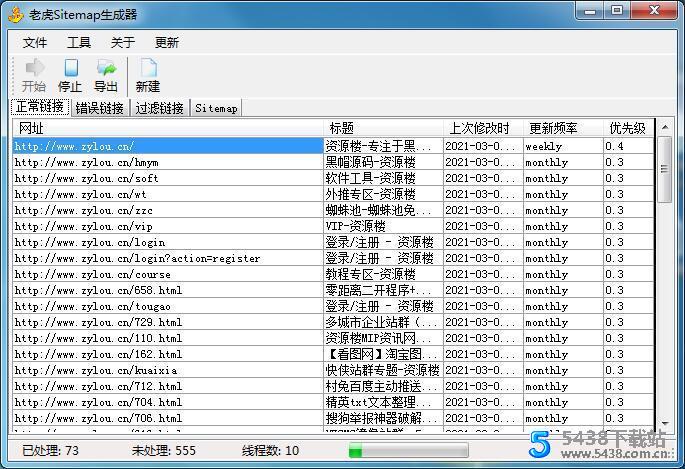The width and height of the screenshot is (685, 469).
Task: Click the 已处理: 73 status text
Action: [51, 451]
